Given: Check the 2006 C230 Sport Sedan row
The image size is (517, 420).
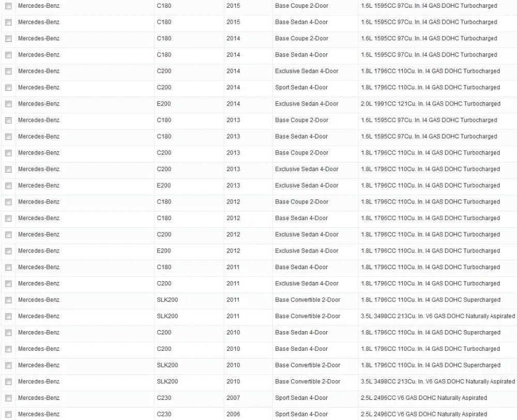Looking at the screenshot, I should click(9, 414).
